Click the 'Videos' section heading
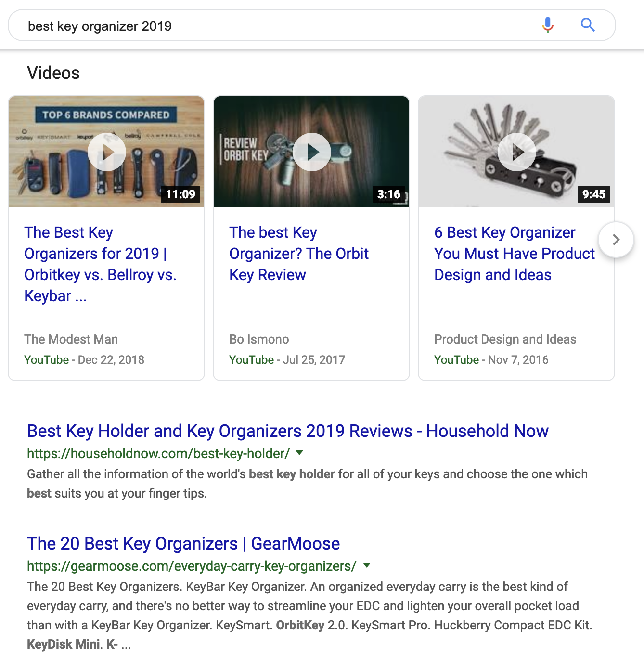644x665 pixels. [x=53, y=73]
